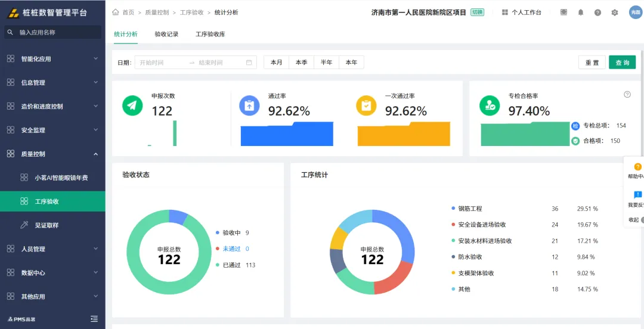Open notifications bell icon

(581, 13)
